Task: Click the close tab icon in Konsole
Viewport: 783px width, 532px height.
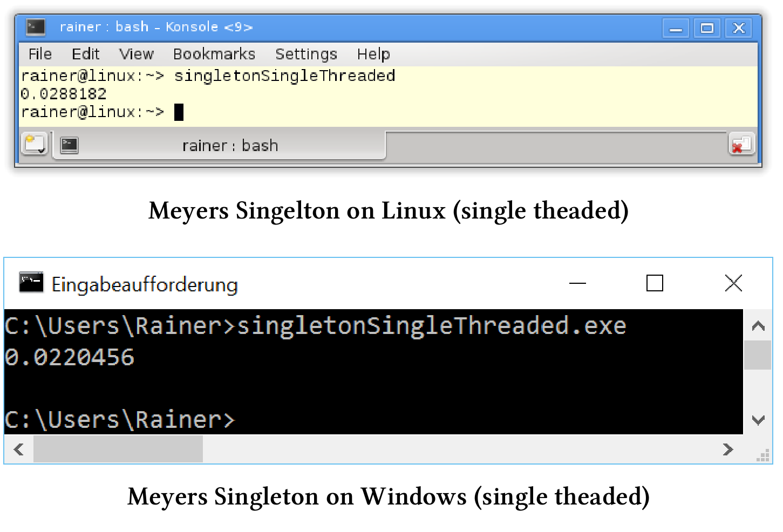Action: click(x=741, y=144)
